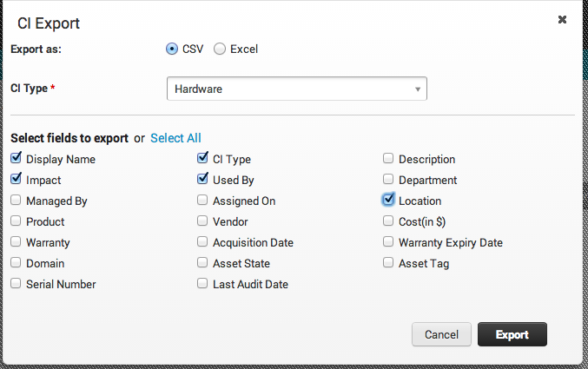Uncheck the Display Name field
Image resolution: width=588 pixels, height=369 pixels.
[16, 159]
